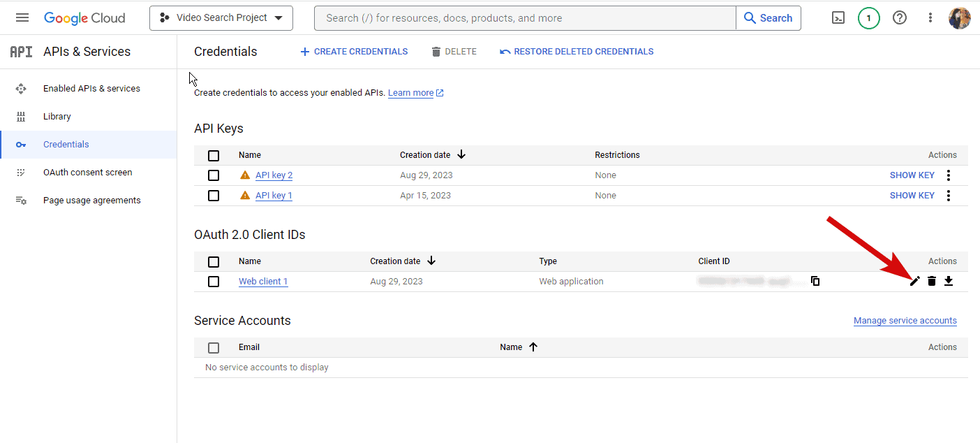Sort API Keys by Creation date arrow
This screenshot has width=980, height=443.
tap(461, 154)
